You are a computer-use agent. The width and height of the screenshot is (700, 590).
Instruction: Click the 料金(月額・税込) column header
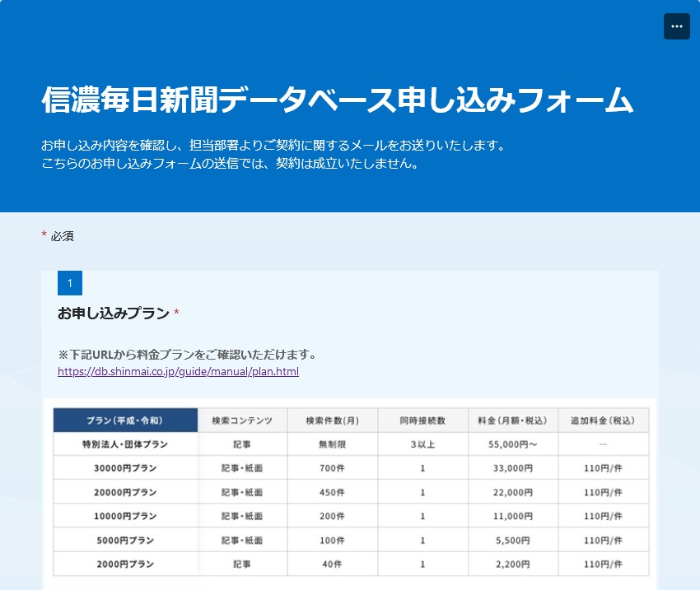[x=512, y=420]
